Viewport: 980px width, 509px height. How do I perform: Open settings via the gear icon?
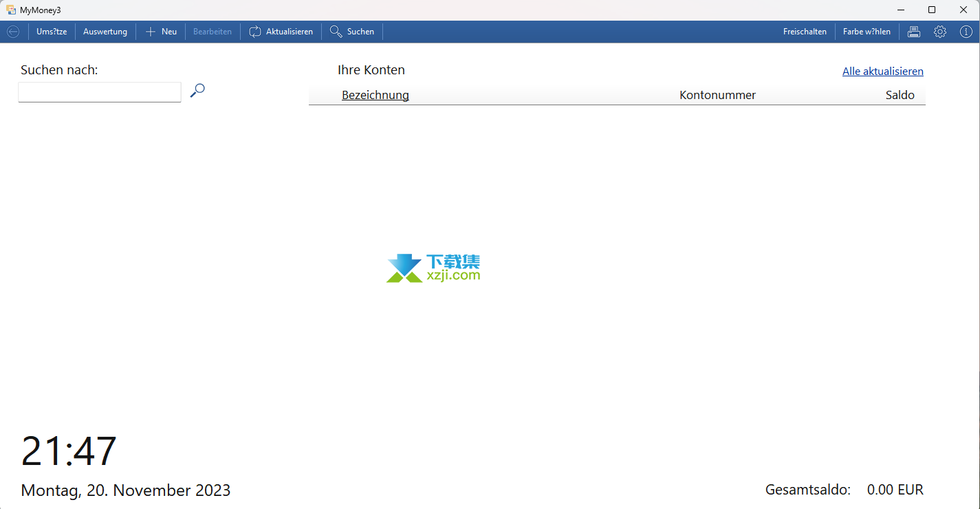pyautogui.click(x=940, y=32)
